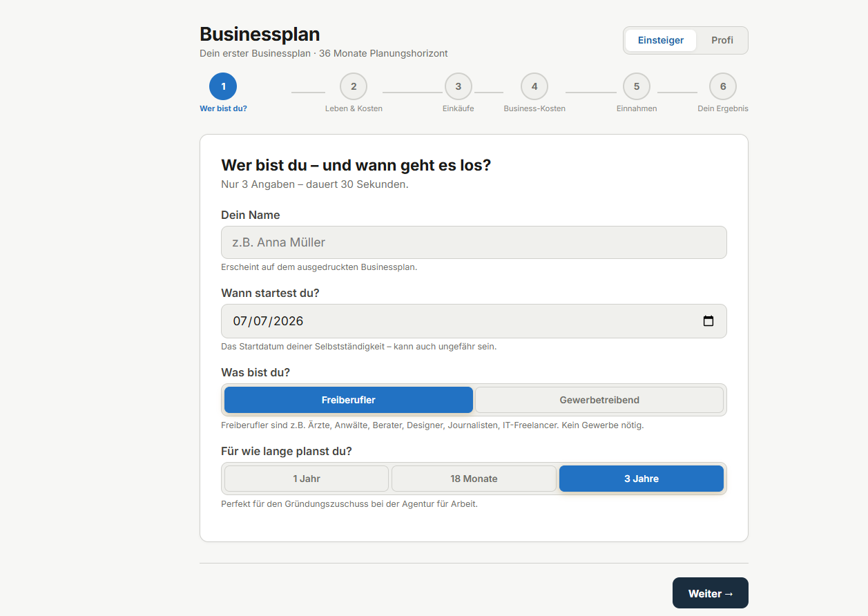Set planning duration to 18 Monate
This screenshot has height=616, width=868.
(474, 479)
